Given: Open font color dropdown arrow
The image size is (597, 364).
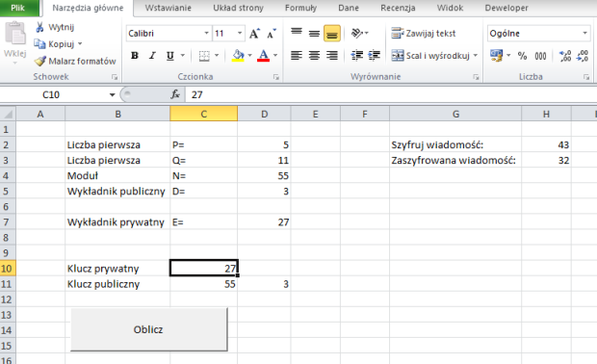Looking at the screenshot, I should pyautogui.click(x=275, y=56).
